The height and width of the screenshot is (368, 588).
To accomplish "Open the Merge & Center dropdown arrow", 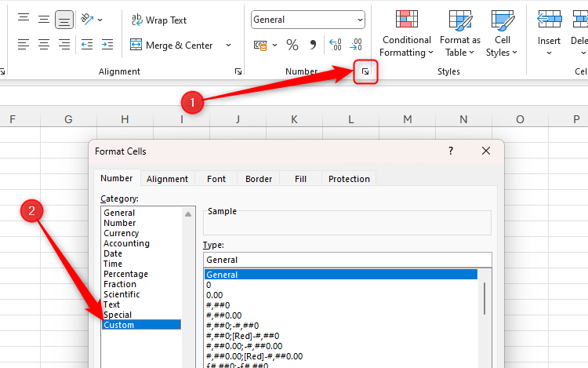I will (x=228, y=46).
